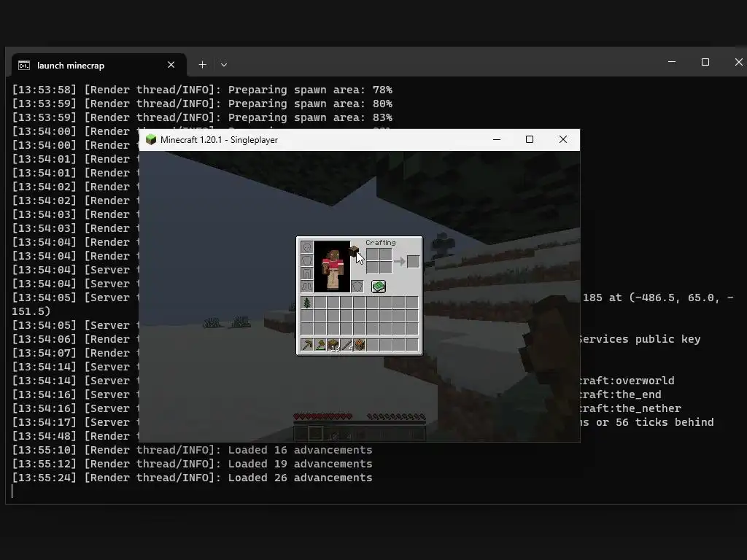Screen dimensions: 747x560
Task: Select the stack of 10 wood planks
Action: pyautogui.click(x=333, y=344)
